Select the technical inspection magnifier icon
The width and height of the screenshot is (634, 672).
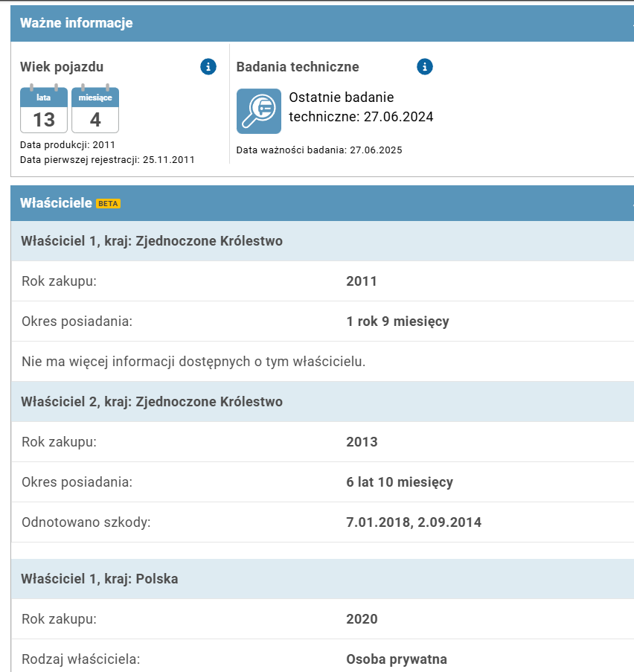tap(259, 111)
